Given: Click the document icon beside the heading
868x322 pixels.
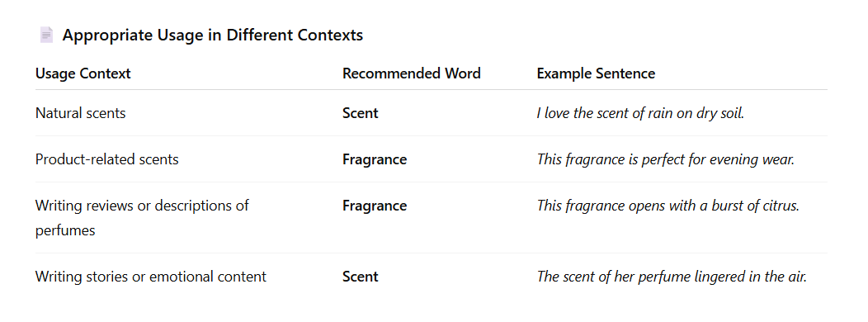Looking at the screenshot, I should pos(46,35).
